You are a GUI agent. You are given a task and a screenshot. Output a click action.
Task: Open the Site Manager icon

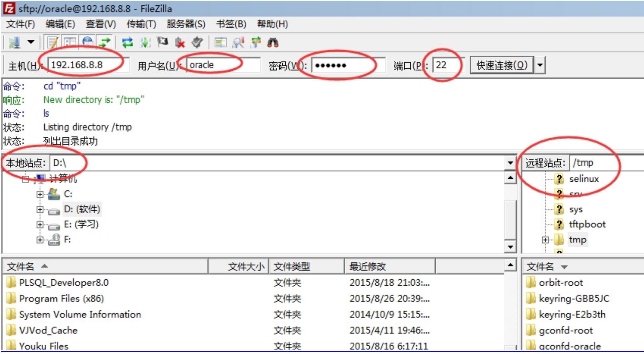coord(14,42)
